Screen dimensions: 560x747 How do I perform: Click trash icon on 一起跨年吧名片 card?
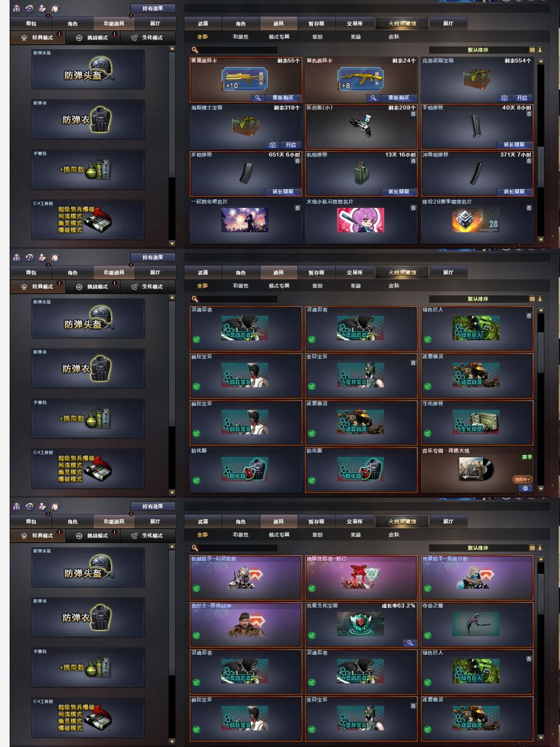[298, 208]
